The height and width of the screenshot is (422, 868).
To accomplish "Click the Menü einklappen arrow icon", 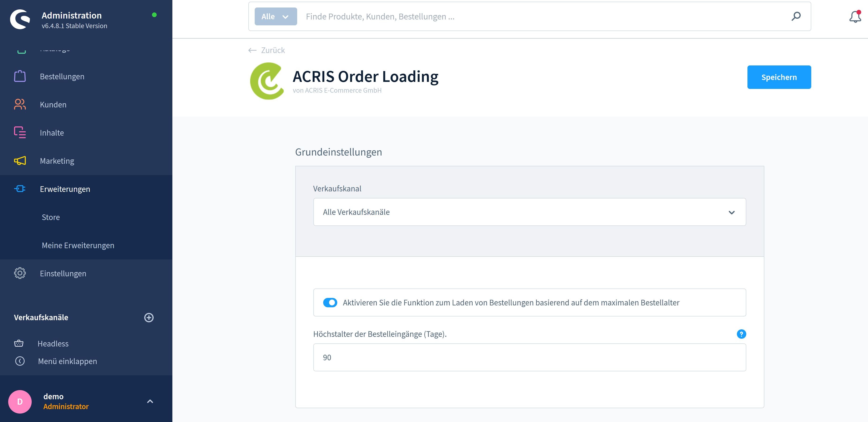I will point(20,361).
